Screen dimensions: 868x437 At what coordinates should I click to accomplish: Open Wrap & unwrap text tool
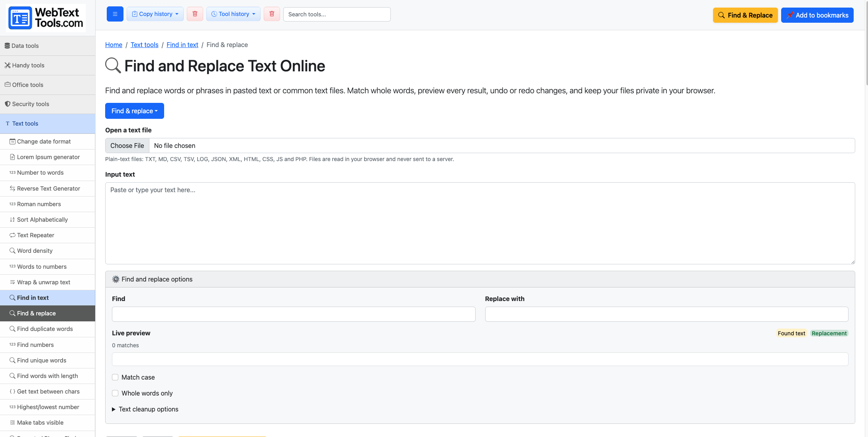pos(48,282)
